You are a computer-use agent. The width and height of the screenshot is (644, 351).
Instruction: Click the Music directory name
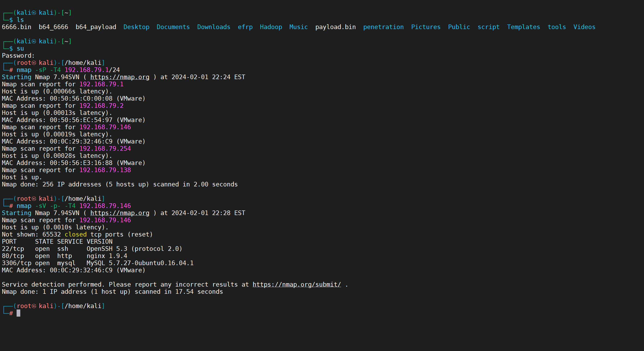pyautogui.click(x=298, y=27)
